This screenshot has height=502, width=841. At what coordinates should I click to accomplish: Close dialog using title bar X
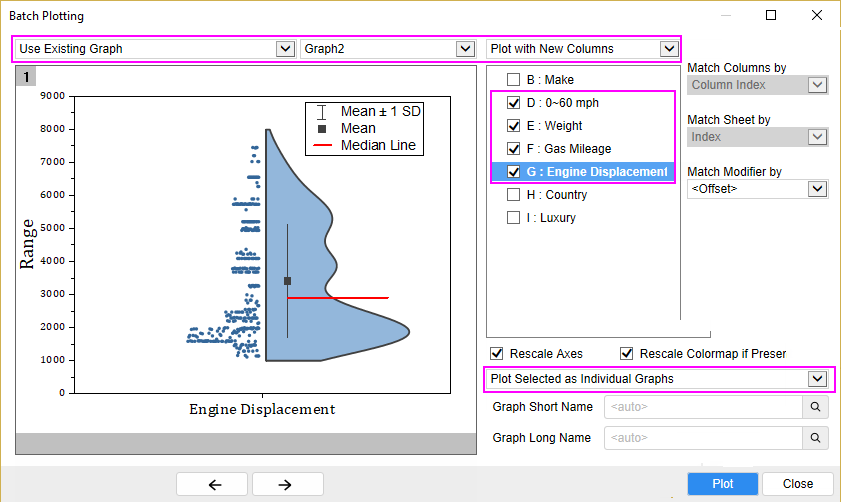coord(817,15)
